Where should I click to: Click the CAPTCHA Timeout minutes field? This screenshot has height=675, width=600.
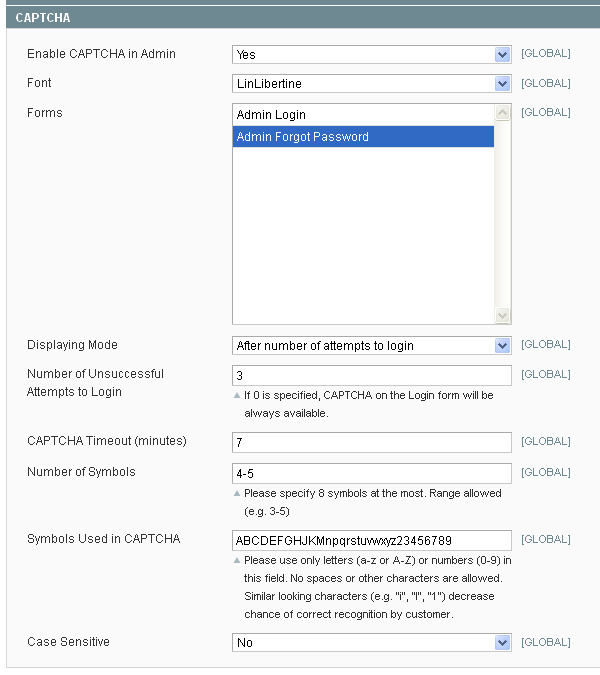tap(371, 442)
